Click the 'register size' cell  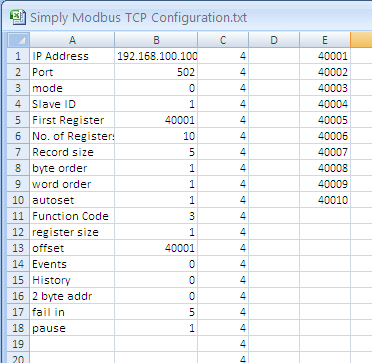(72, 232)
